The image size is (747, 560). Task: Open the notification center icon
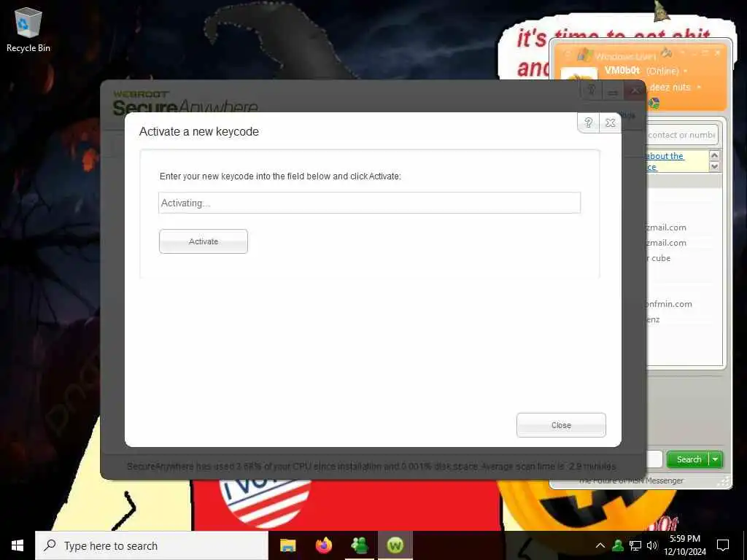[x=723, y=545]
